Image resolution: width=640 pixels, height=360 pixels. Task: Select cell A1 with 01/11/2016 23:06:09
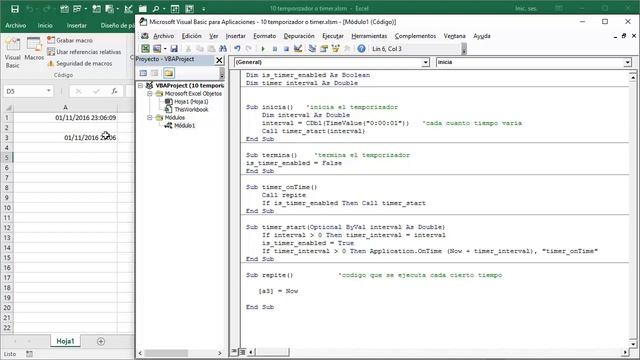(x=66, y=118)
